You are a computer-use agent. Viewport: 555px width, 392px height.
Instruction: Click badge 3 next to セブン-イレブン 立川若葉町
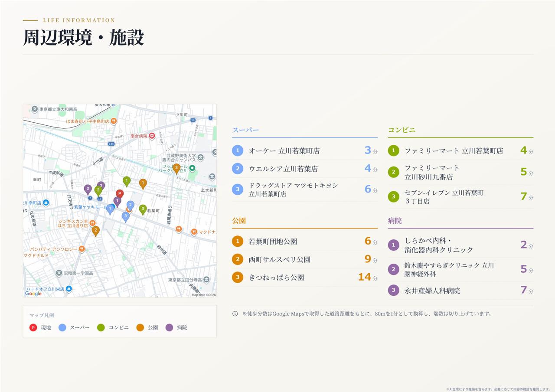pyautogui.click(x=393, y=196)
